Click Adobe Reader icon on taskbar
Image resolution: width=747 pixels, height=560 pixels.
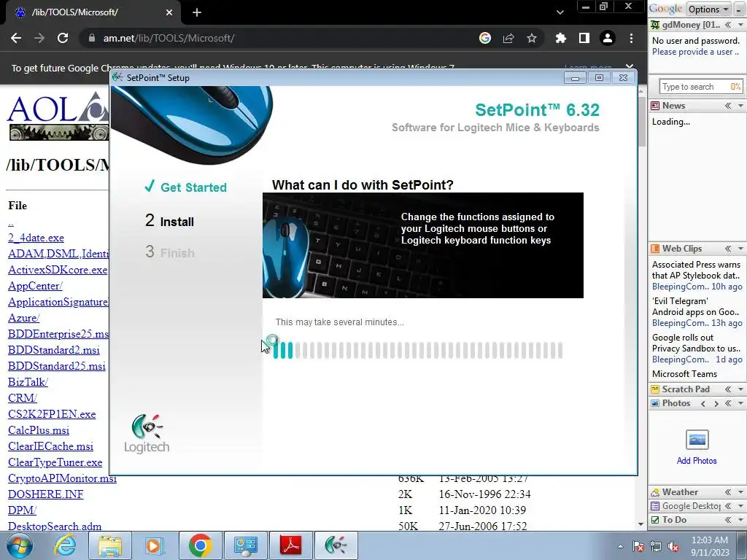290,545
